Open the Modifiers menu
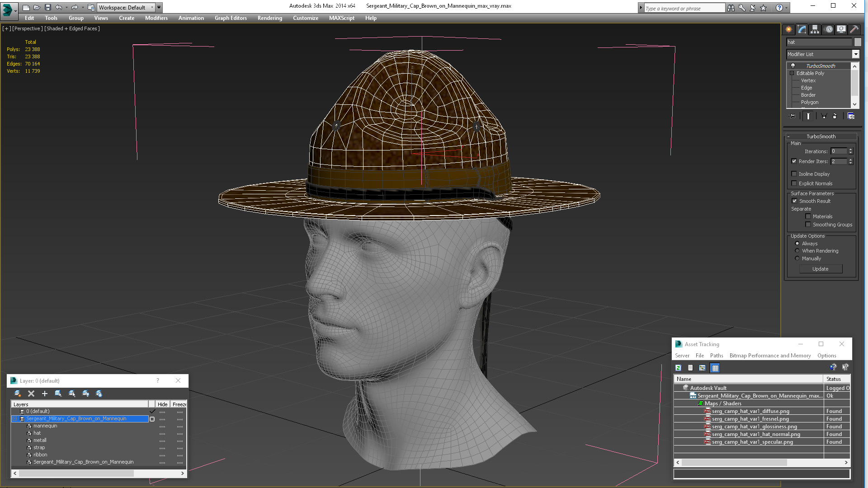 [156, 18]
